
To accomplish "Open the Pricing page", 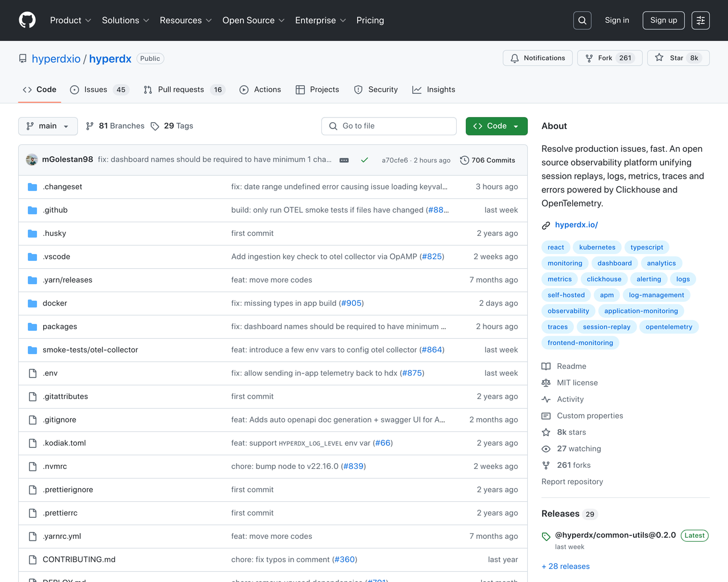I will [370, 20].
